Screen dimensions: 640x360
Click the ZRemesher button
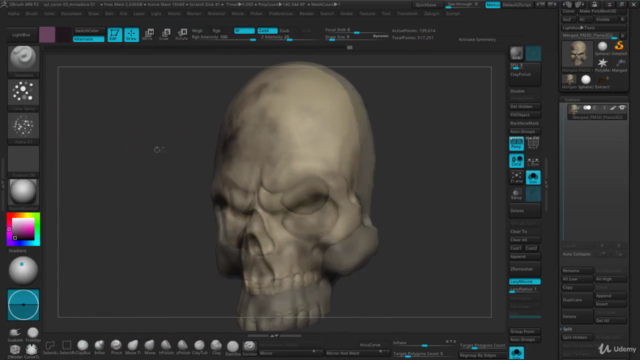pos(524,269)
